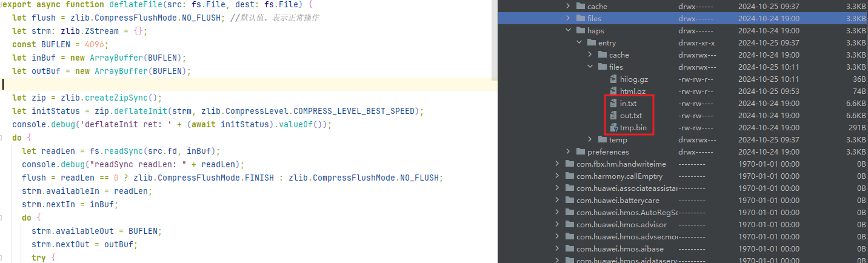Select the com.huawei.hmos.AutoRegSe package name
The image size is (868, 263).
(626, 213)
